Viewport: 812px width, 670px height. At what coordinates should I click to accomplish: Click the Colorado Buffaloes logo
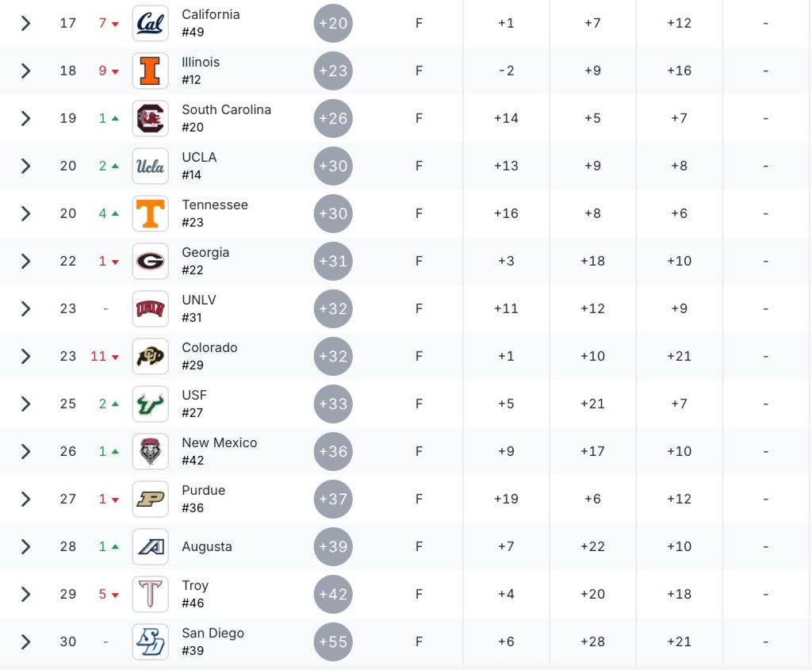point(150,356)
